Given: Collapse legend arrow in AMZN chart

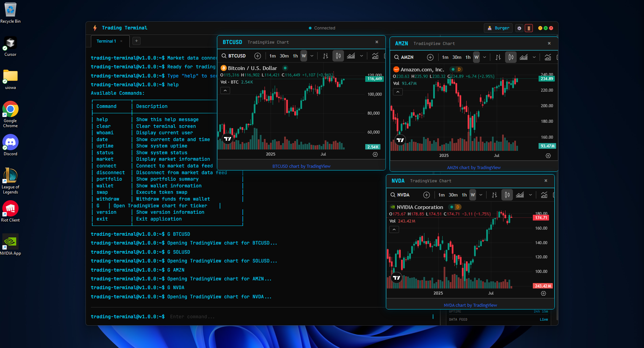Looking at the screenshot, I should click(x=398, y=92).
